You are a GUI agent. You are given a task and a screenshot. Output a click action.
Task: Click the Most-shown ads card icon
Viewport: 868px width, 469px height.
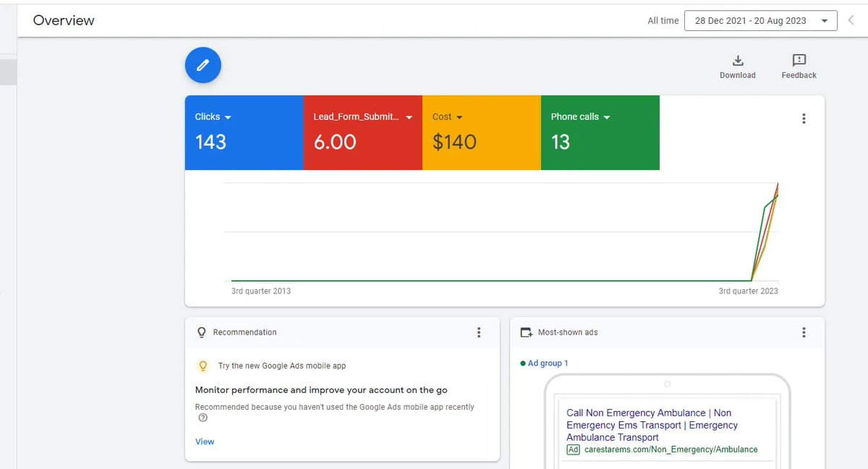pos(527,332)
